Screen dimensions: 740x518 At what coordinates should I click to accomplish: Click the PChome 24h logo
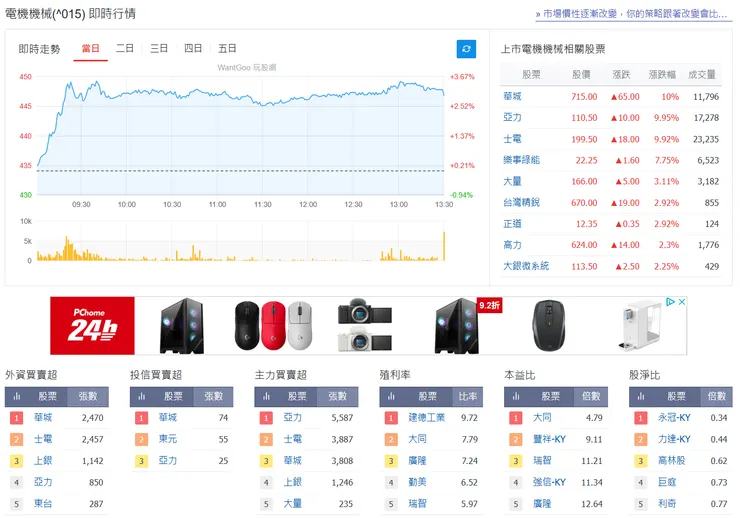pyautogui.click(x=92, y=326)
